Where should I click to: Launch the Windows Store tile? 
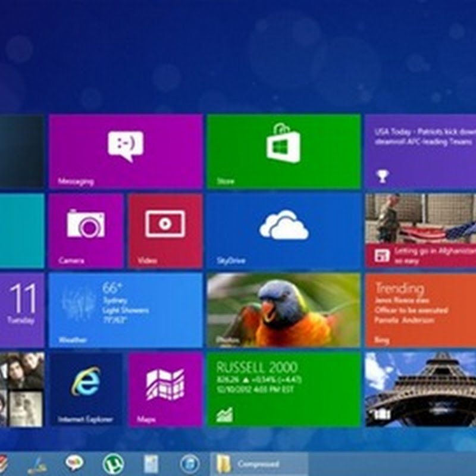click(x=283, y=152)
